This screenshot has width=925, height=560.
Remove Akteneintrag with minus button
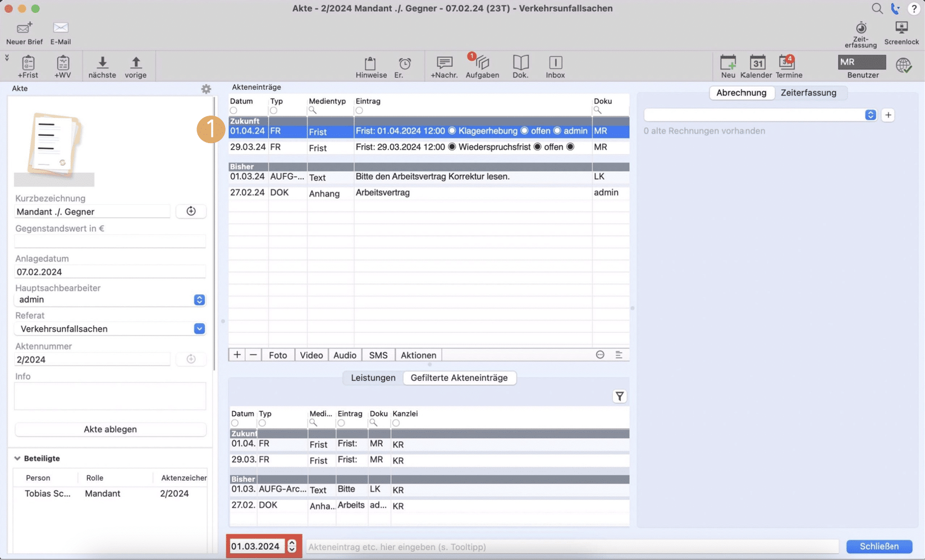tap(253, 355)
